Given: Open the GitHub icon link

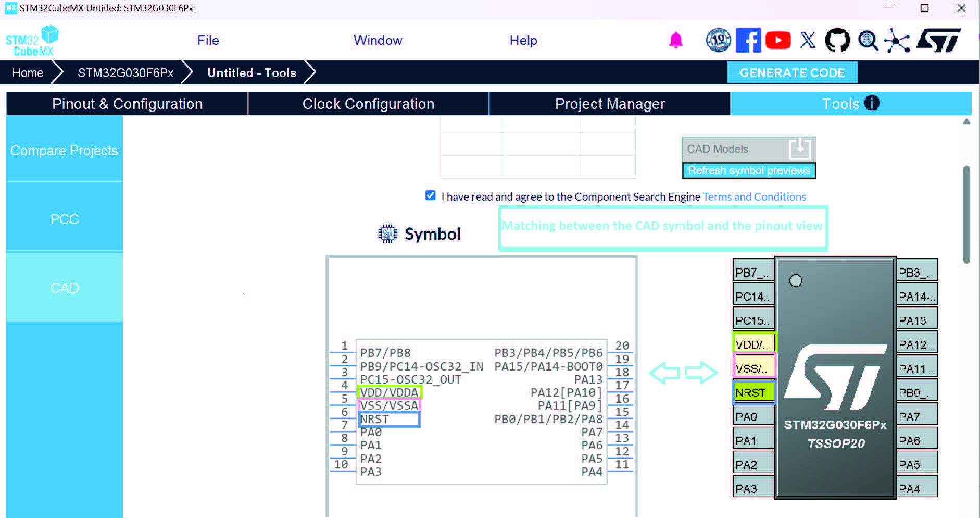Looking at the screenshot, I should point(837,40).
